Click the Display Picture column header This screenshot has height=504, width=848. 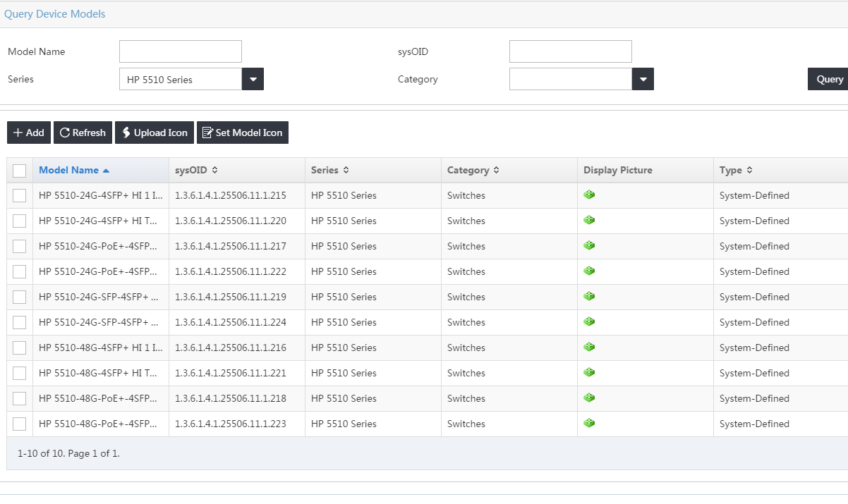point(646,170)
